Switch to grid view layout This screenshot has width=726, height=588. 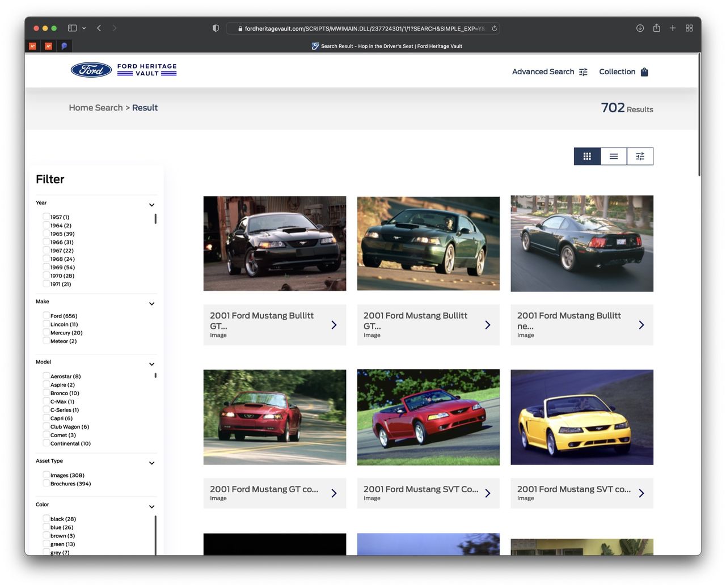[x=587, y=156]
